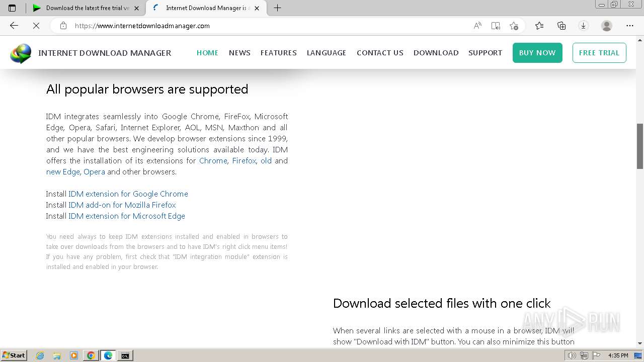Image resolution: width=644 pixels, height=362 pixels.
Task: Open SUPPORT in site menu
Action: (x=486, y=53)
